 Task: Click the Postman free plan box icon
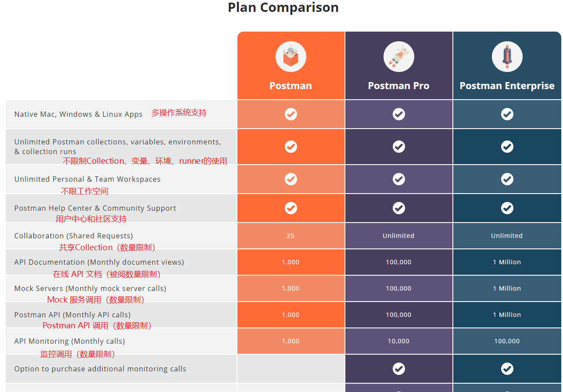pyautogui.click(x=291, y=57)
